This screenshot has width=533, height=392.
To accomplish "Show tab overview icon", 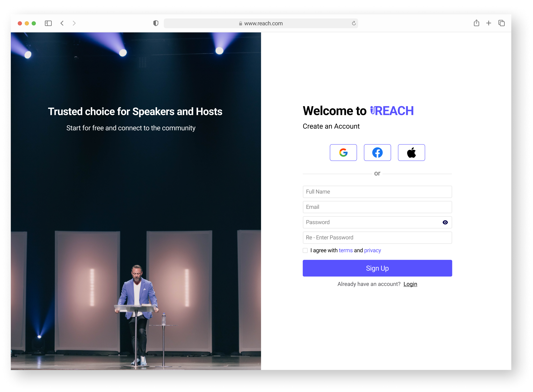I will pos(501,23).
